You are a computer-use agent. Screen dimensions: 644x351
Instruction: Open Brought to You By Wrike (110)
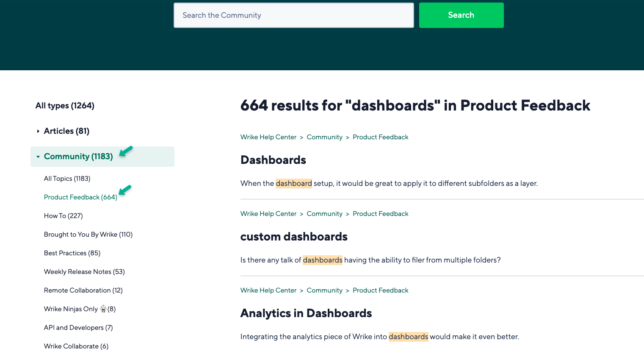click(x=88, y=235)
